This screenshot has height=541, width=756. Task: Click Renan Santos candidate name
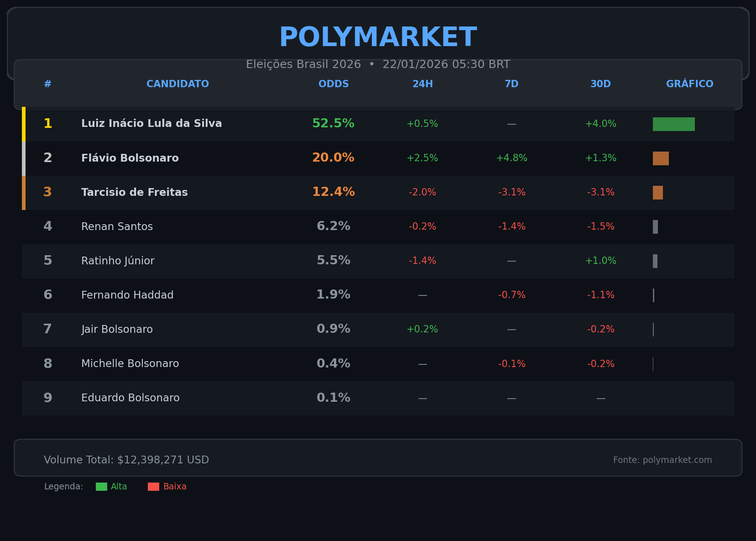(117, 227)
